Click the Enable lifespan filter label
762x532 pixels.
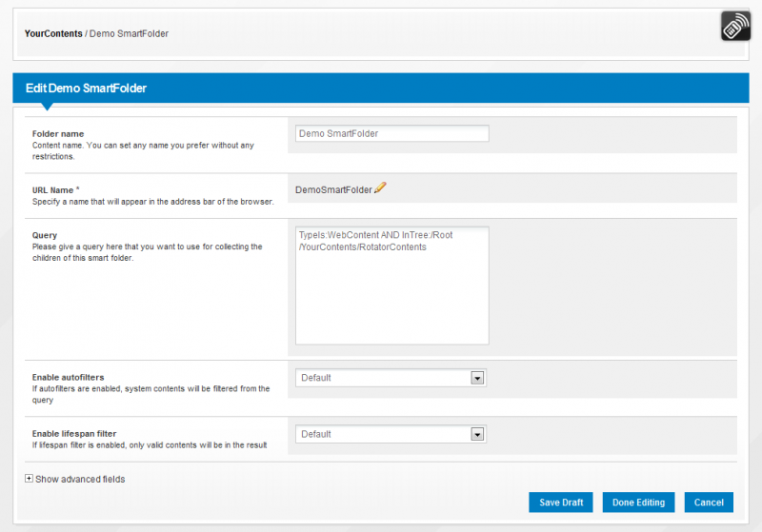point(74,433)
